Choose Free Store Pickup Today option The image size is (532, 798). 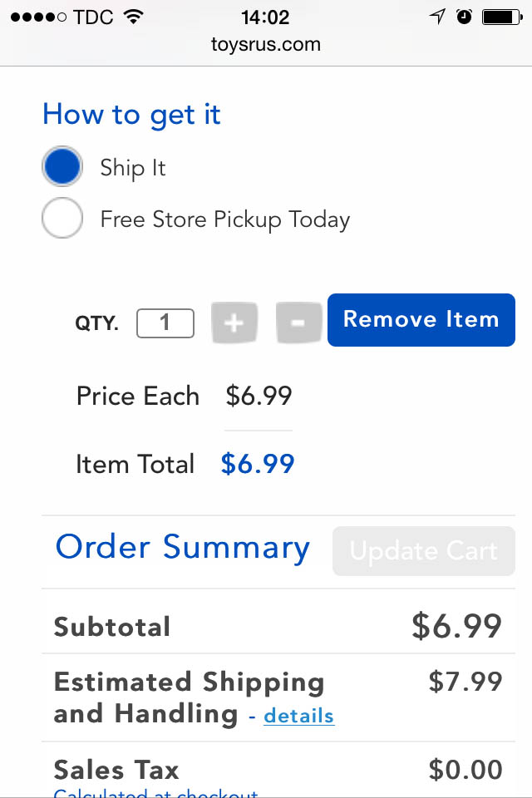click(x=62, y=219)
